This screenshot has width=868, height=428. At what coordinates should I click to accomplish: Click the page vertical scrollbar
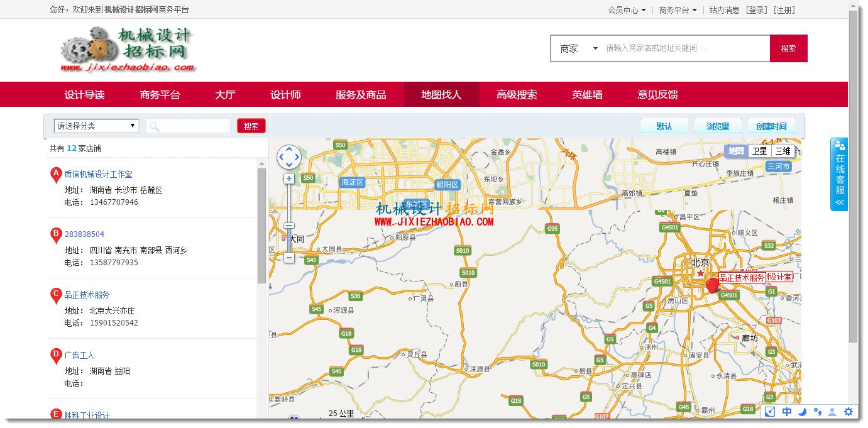pos(853,176)
